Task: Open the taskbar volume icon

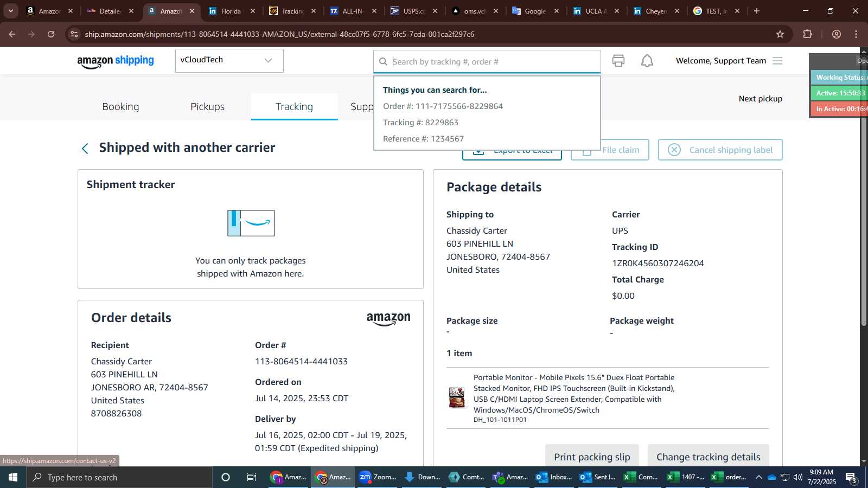Action: (798, 477)
